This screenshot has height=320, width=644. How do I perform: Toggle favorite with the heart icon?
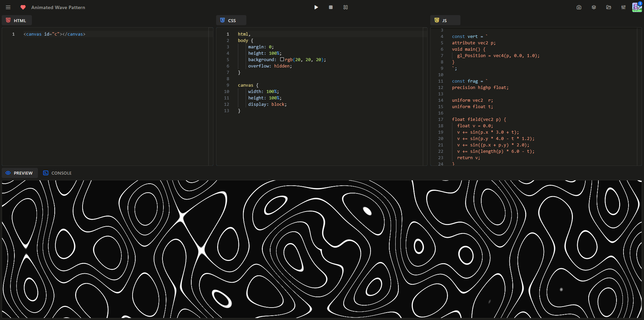[x=22, y=7]
